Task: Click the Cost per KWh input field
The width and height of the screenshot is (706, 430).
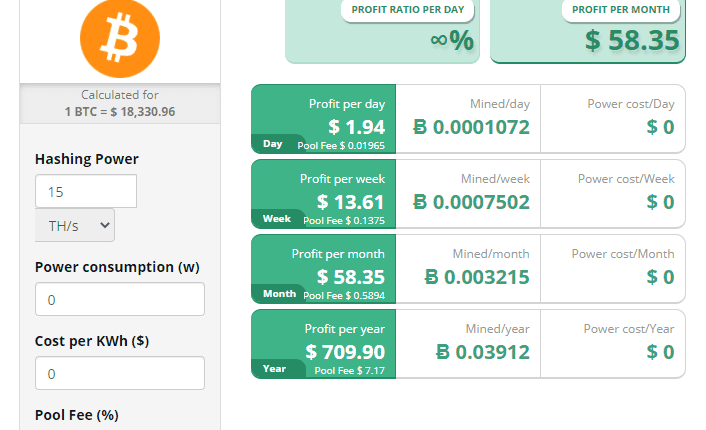Action: pos(120,373)
